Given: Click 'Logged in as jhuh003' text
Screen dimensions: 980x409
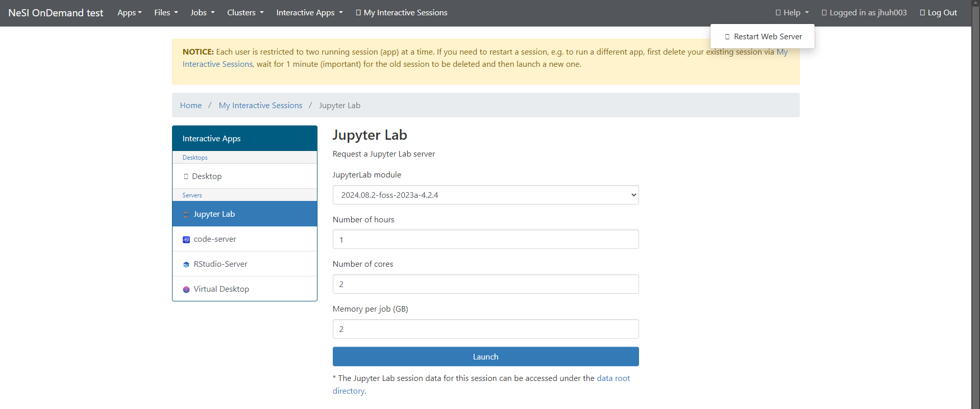Looking at the screenshot, I should (x=868, y=13).
